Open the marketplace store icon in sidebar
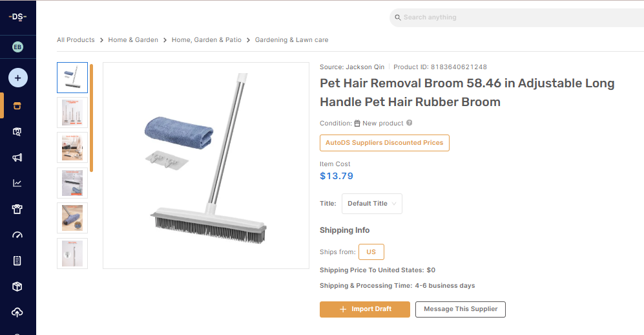This screenshot has height=335, width=644. [x=17, y=105]
